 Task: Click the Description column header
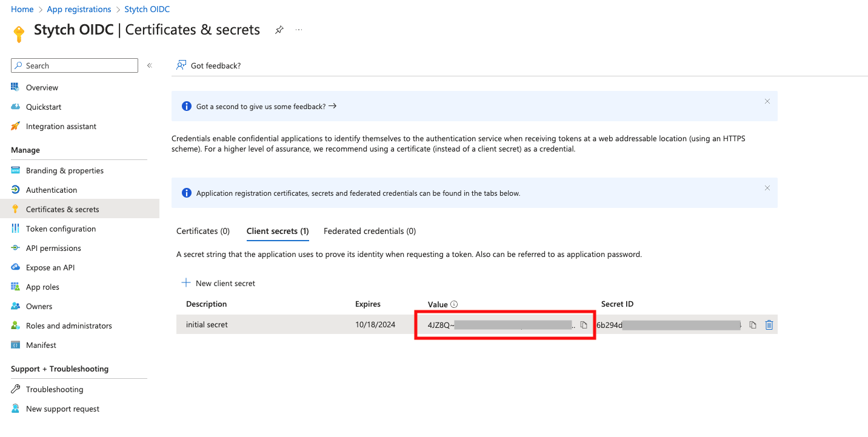[206, 304]
